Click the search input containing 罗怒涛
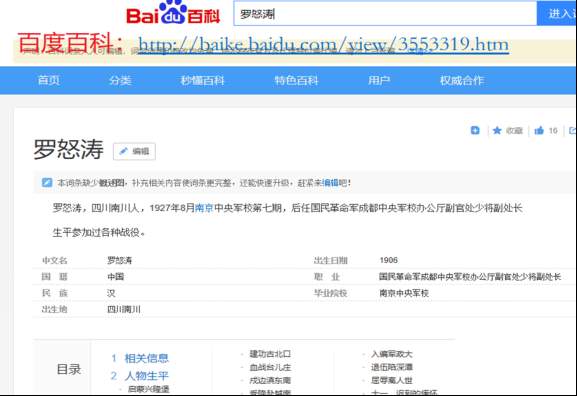This screenshot has height=396, width=577. tap(385, 14)
